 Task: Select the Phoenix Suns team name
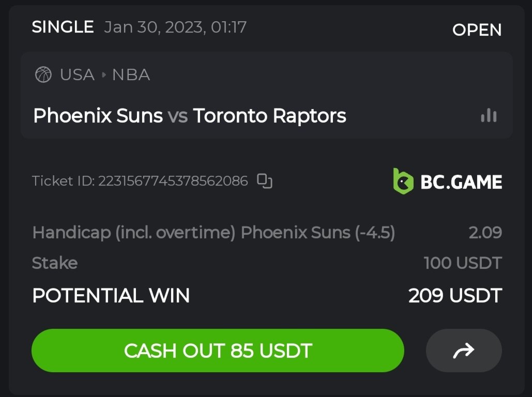tap(98, 116)
